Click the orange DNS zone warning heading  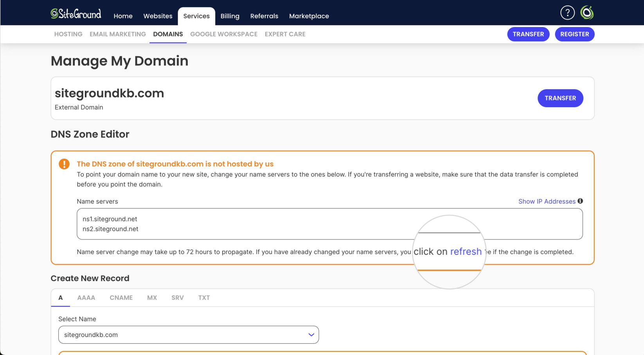pos(175,164)
